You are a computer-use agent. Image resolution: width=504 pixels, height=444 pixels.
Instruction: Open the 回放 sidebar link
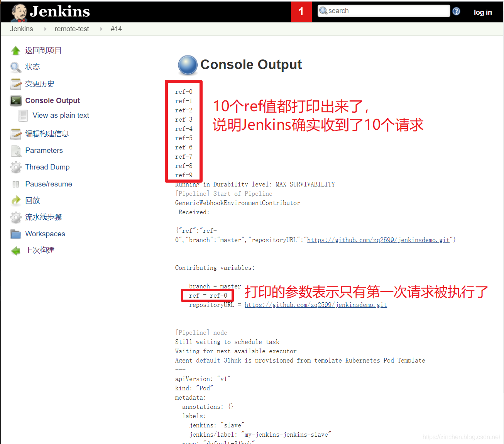[x=32, y=200]
